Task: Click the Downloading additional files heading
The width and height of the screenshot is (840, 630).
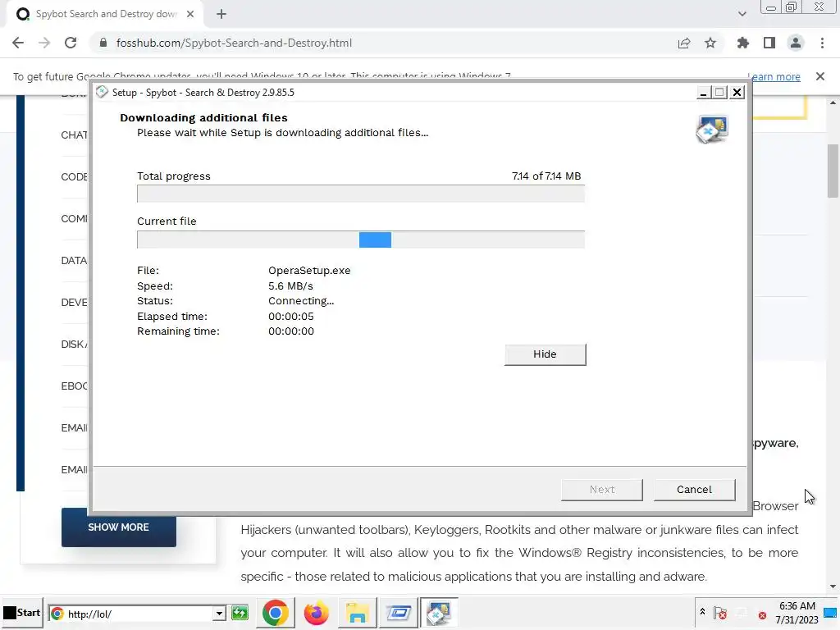Action: [203, 118]
